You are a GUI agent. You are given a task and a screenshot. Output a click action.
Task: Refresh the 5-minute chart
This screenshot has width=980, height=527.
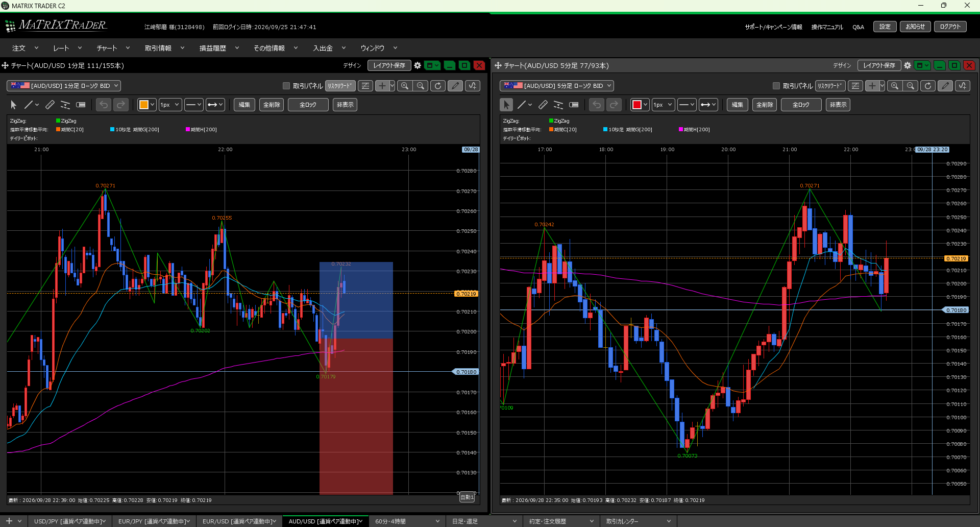pyautogui.click(x=928, y=86)
